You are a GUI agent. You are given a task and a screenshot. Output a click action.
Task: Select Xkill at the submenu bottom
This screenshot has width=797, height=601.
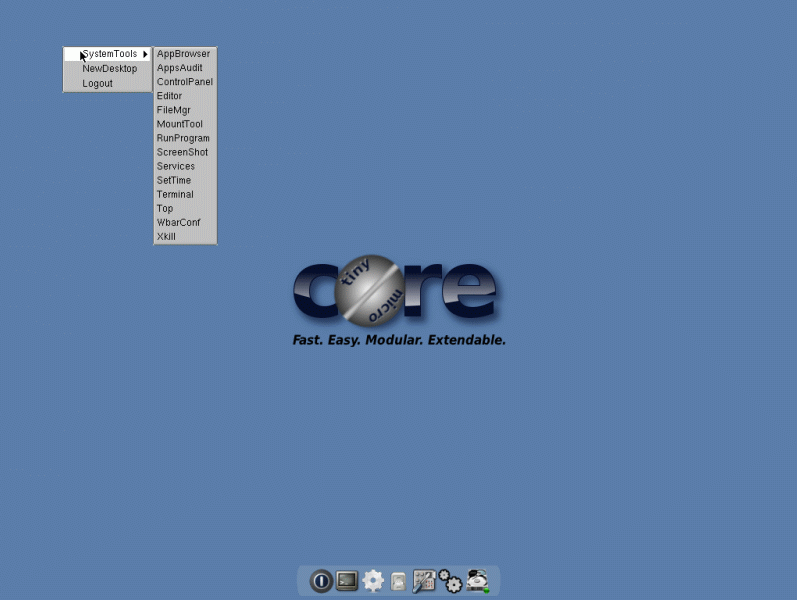point(166,237)
